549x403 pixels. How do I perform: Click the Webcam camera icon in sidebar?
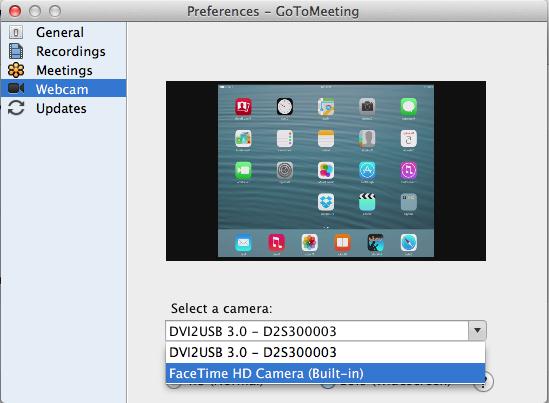coord(16,88)
